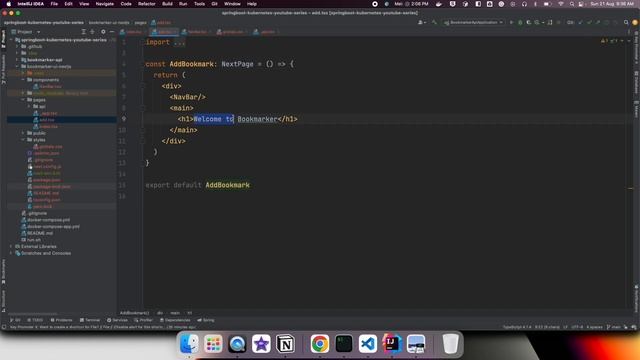
Task: Commit changes with the Git checkmark icon
Action: point(589,22)
